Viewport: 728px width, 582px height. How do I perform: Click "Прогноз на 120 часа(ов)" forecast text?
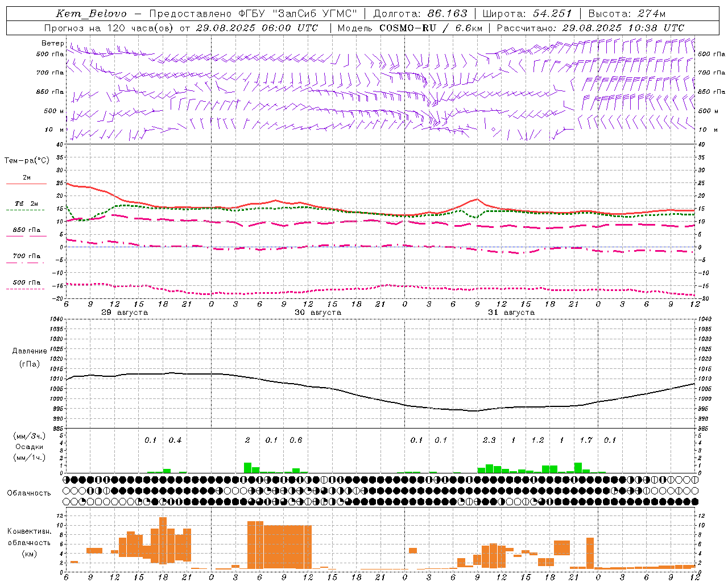pos(110,28)
